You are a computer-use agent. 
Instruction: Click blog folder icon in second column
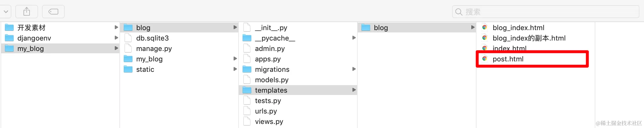pyautogui.click(x=128, y=28)
